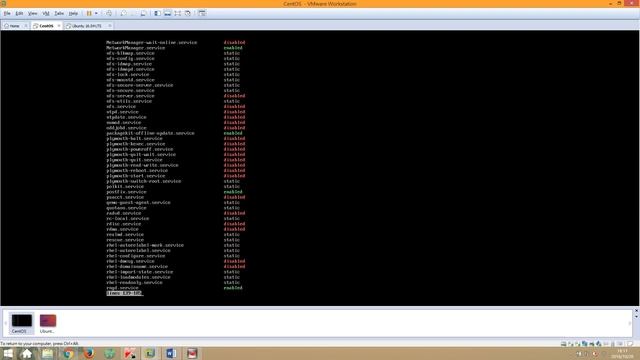Close the CentOS tab
This screenshot has height=360, width=640.
click(x=59, y=26)
